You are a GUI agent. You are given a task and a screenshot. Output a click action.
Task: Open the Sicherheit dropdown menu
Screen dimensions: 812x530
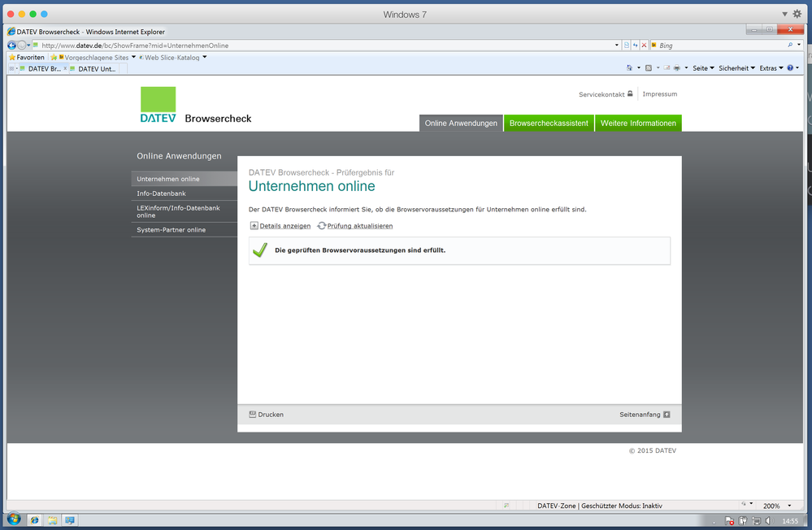[x=736, y=68]
